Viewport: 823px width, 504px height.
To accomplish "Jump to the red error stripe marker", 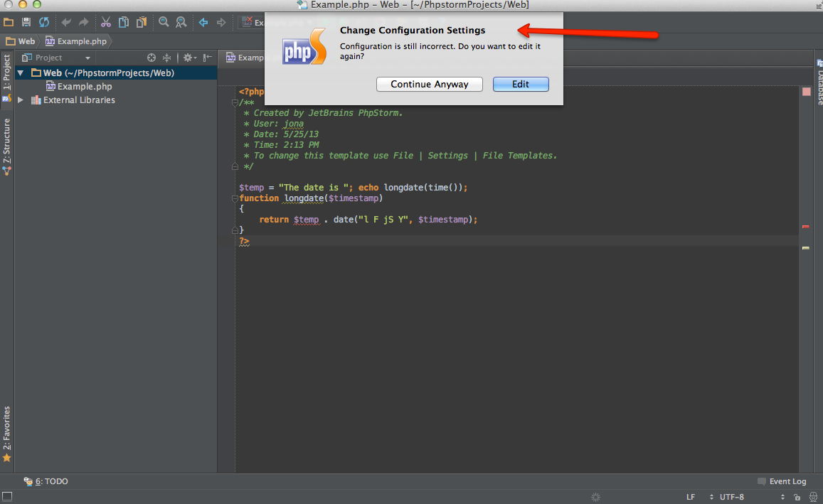I will 806,227.
